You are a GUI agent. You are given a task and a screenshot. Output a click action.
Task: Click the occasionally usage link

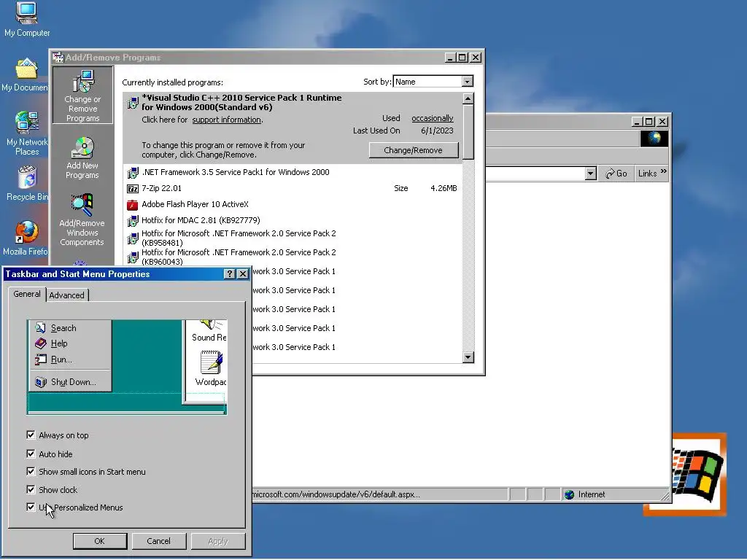point(432,118)
